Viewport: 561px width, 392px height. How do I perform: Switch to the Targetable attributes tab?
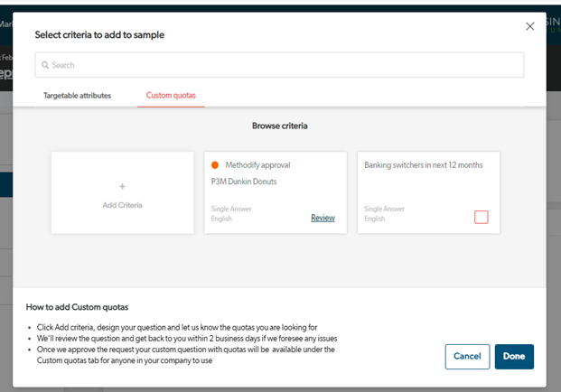coord(78,95)
